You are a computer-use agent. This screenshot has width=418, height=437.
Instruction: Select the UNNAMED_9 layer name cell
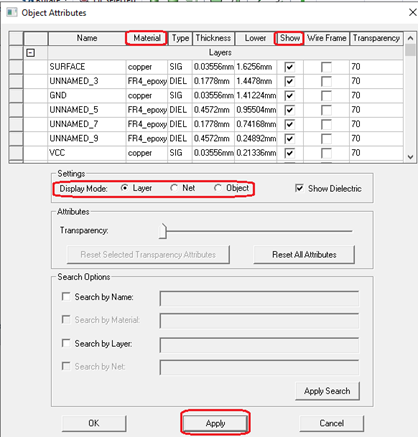click(87, 139)
